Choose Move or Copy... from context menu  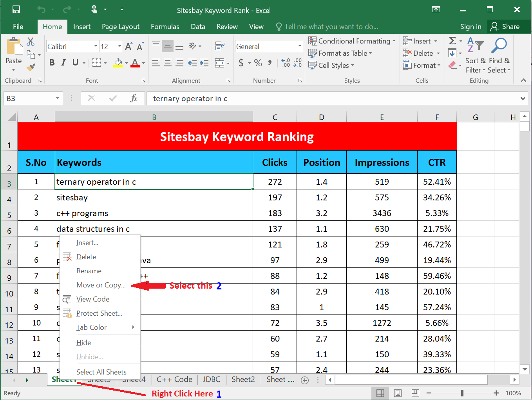click(x=101, y=285)
